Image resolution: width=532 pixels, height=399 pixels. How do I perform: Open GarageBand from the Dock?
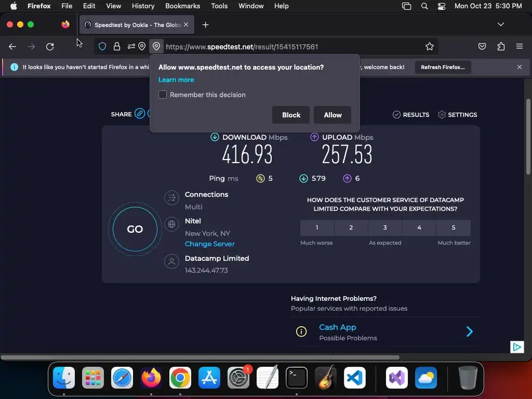click(326, 378)
